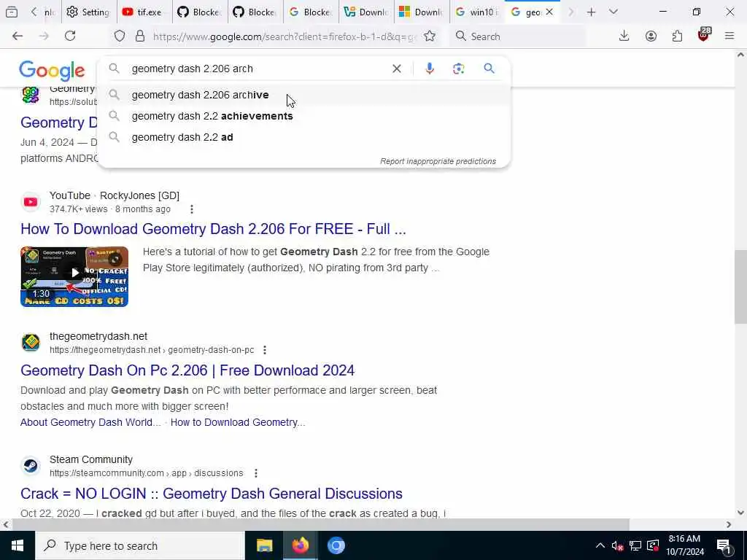Screen dimensions: 747x560
Task: Click into the Google search query field
Action: coord(258,69)
